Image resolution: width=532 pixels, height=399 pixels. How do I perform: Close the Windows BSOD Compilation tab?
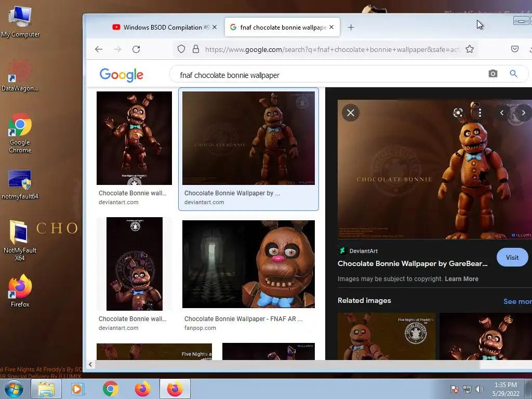point(215,27)
